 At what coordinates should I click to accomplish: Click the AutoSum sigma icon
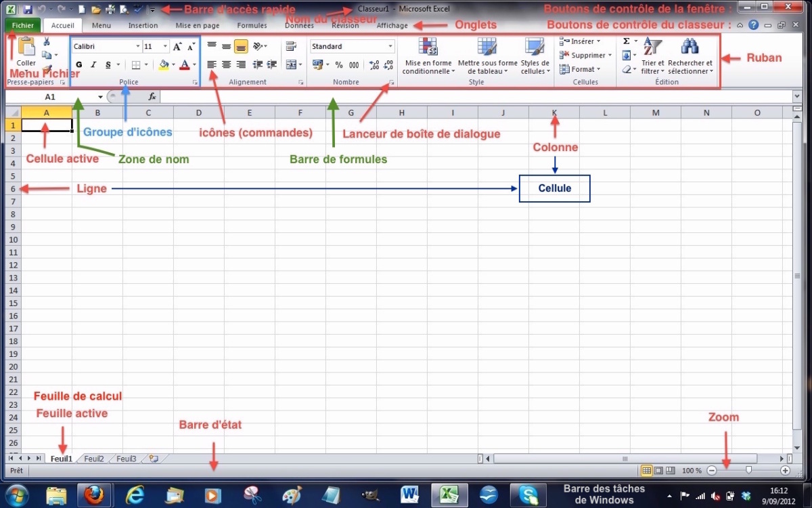click(627, 41)
